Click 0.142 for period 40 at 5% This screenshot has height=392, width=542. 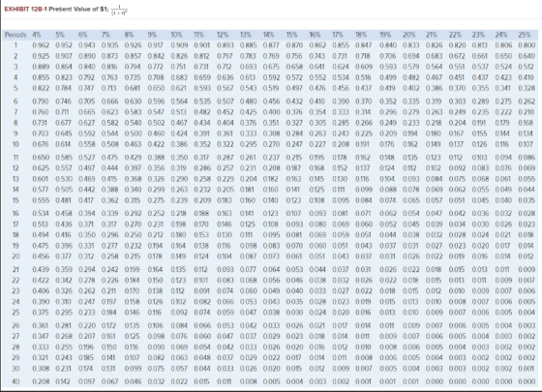click(63, 381)
